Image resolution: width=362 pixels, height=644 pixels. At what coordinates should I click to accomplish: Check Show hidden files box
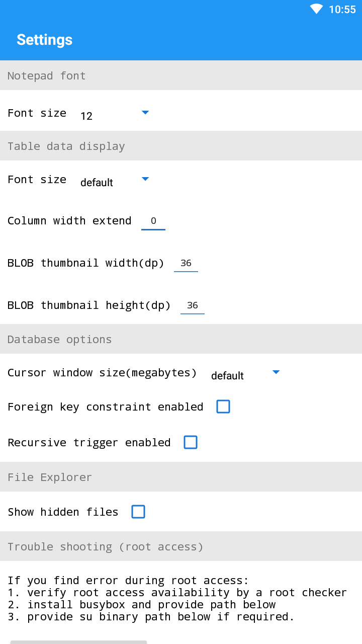tap(138, 512)
